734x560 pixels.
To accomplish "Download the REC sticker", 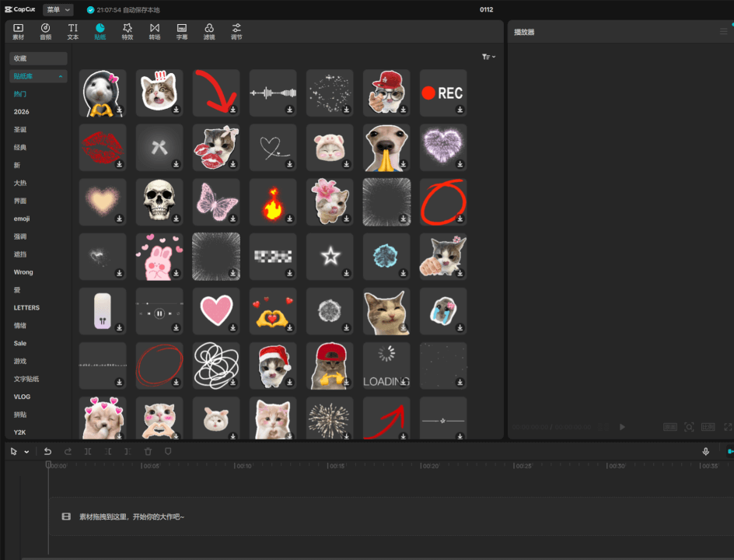I will tap(460, 110).
